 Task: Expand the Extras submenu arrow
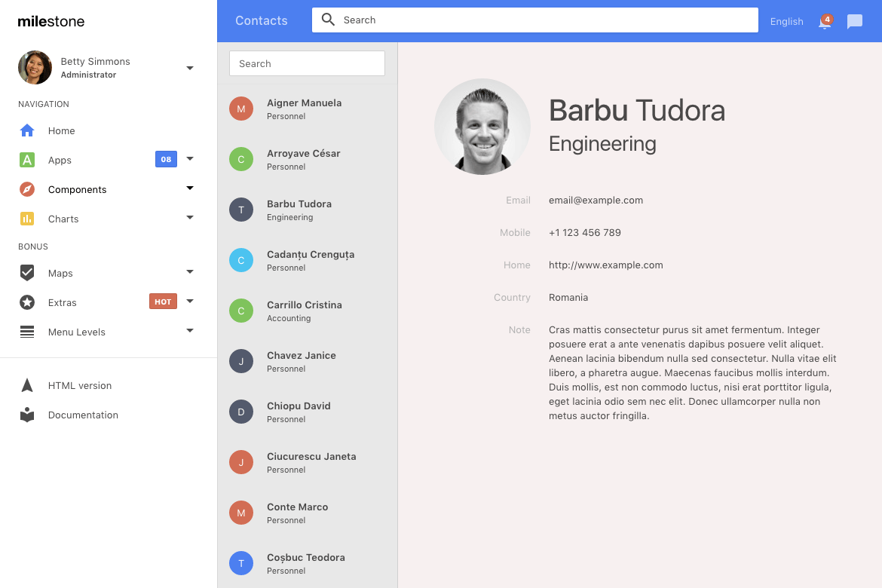[x=190, y=301]
